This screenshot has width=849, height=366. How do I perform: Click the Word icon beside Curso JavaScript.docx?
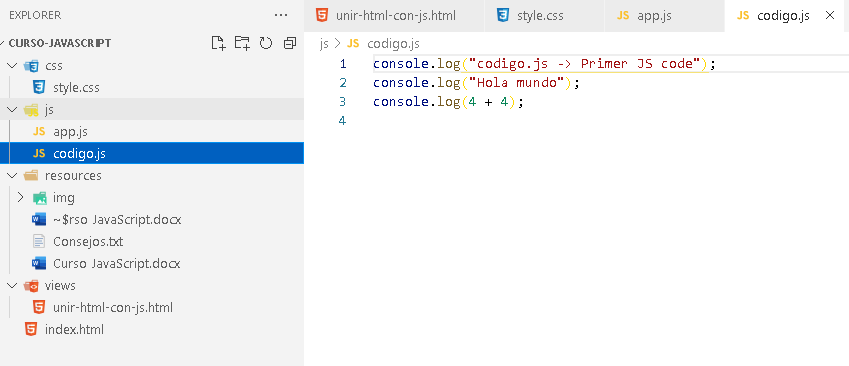(x=39, y=264)
